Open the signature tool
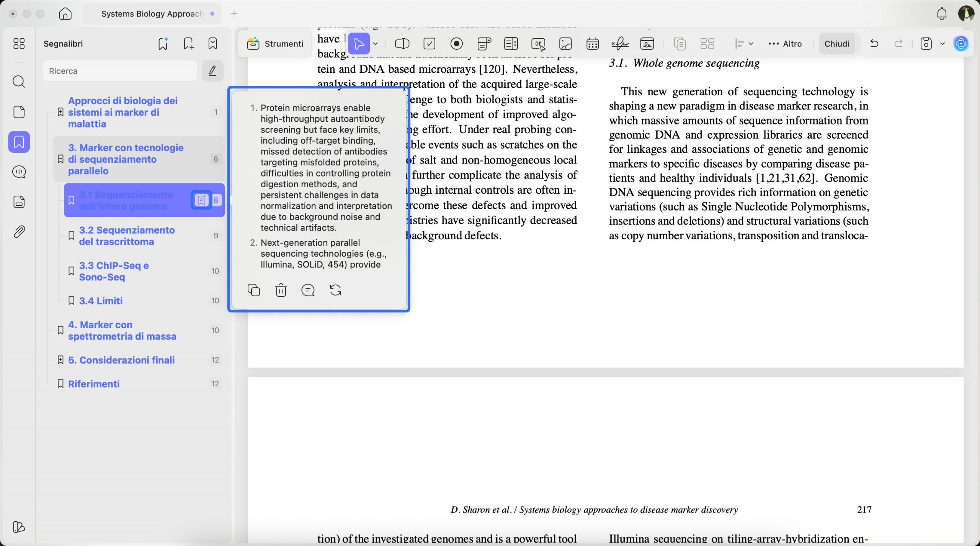This screenshot has width=980, height=546. click(620, 44)
